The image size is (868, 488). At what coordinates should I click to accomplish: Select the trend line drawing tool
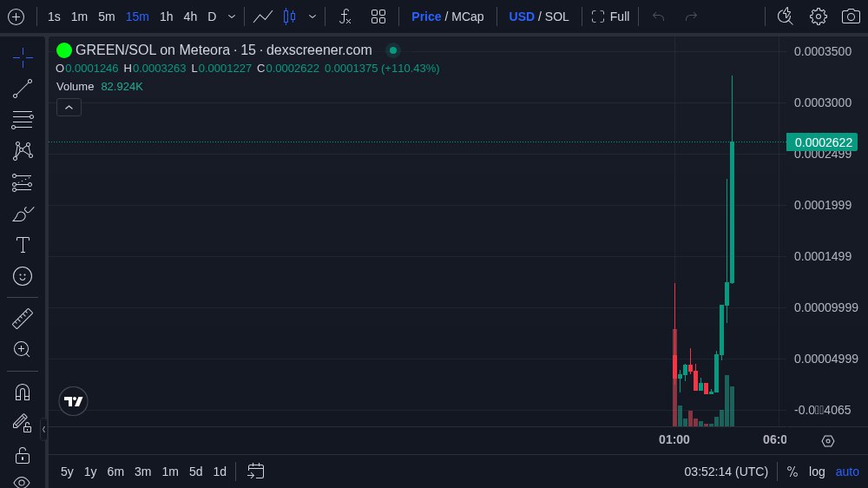click(x=23, y=89)
